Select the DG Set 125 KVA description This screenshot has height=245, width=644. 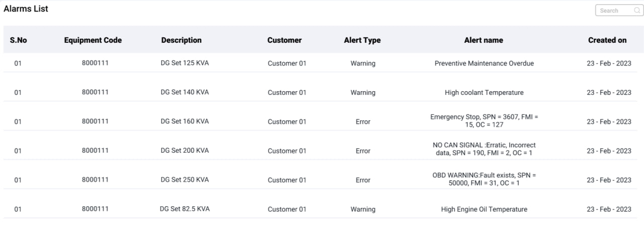[185, 63]
